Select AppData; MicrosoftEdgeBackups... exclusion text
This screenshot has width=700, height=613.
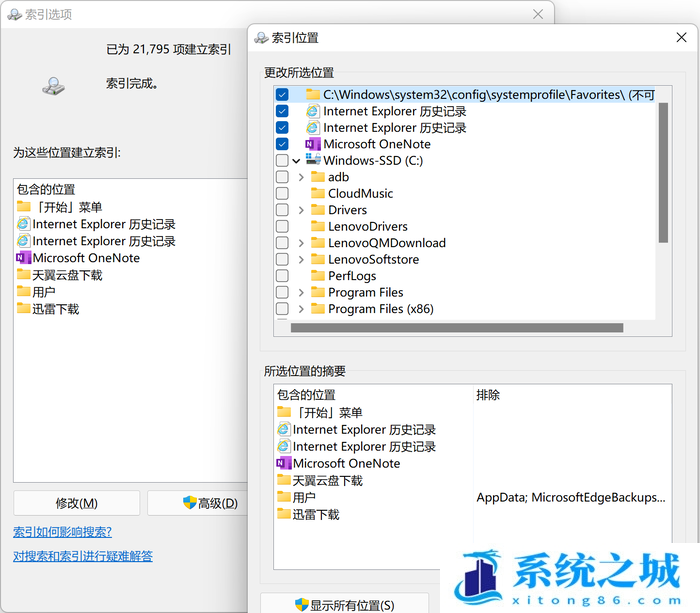pyautogui.click(x=571, y=497)
